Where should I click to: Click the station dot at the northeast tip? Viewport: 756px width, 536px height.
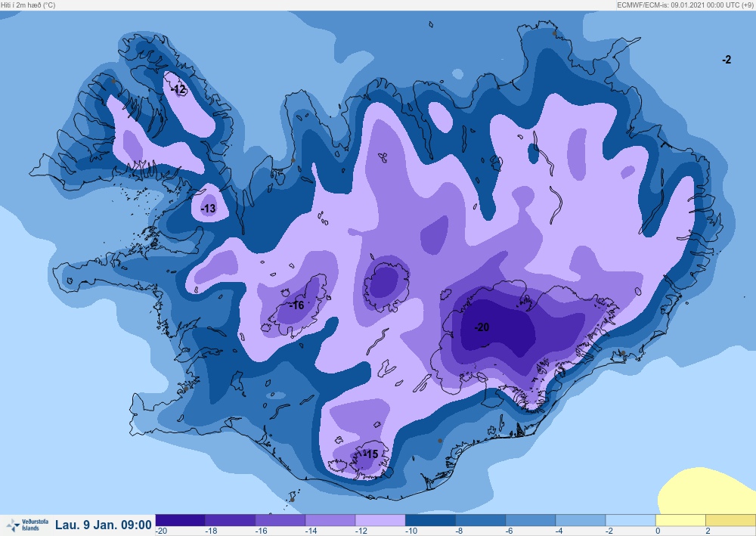554,33
